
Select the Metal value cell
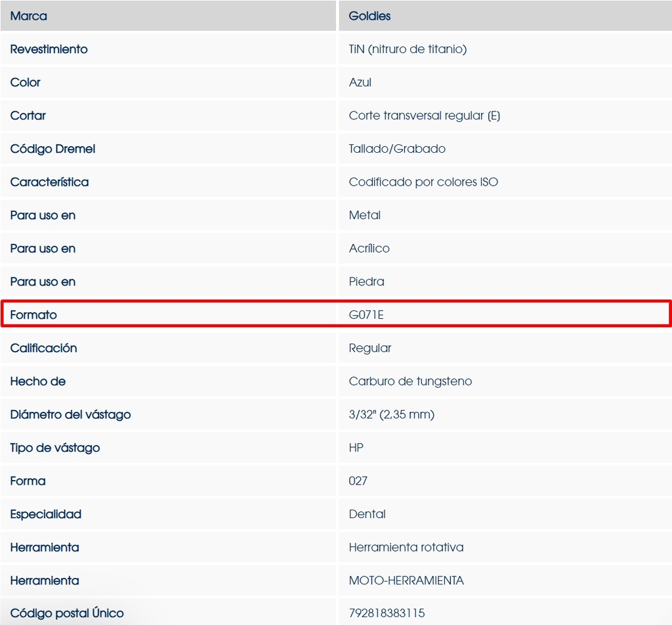click(x=365, y=215)
